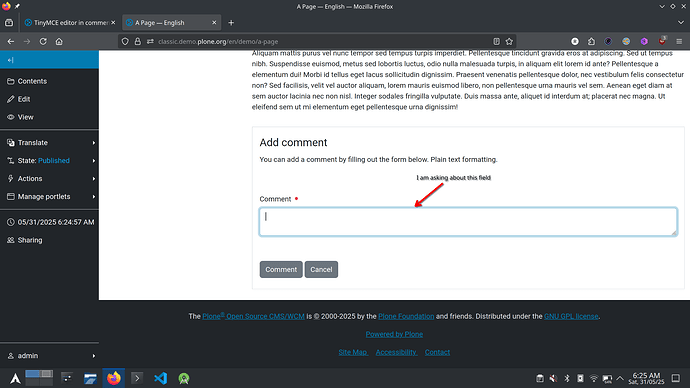
Task: Collapse the Plone toolbar sidebar
Action: tap(11, 60)
